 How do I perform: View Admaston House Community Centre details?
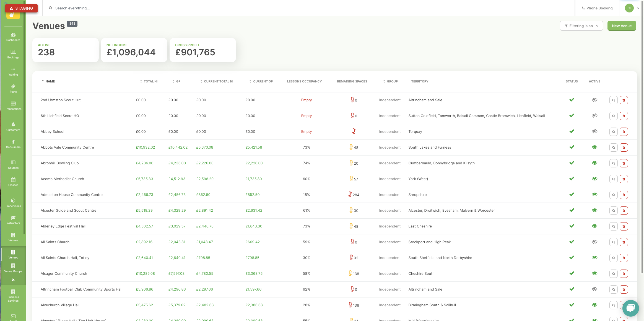[614, 195]
